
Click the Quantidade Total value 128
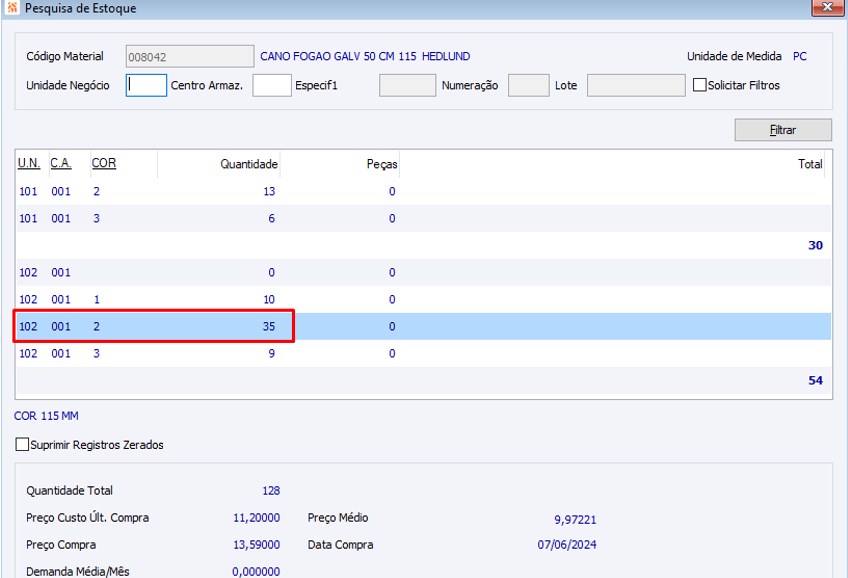pyautogui.click(x=271, y=490)
